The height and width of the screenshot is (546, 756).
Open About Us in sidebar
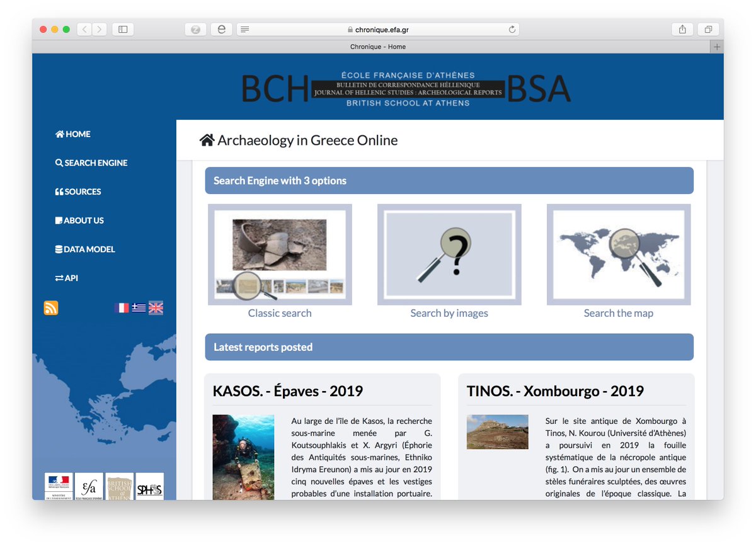coord(79,220)
